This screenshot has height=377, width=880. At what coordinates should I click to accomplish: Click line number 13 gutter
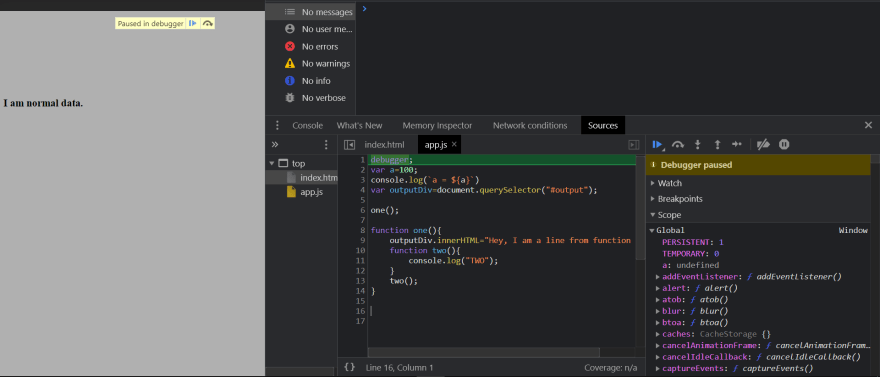(361, 281)
